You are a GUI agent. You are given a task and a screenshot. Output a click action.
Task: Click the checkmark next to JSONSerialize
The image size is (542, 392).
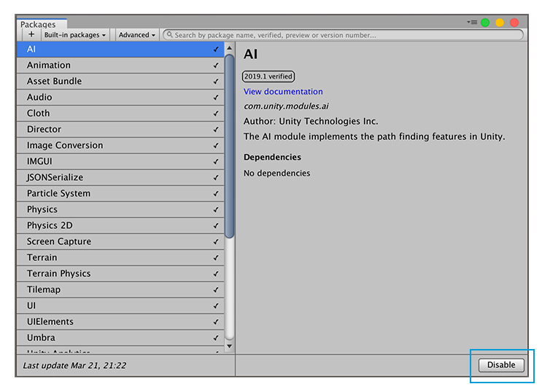216,178
